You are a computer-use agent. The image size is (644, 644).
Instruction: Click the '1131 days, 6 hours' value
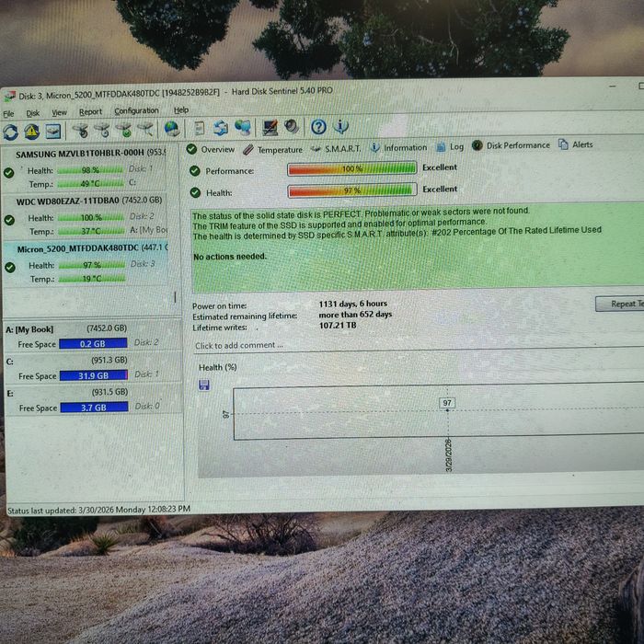pos(352,304)
